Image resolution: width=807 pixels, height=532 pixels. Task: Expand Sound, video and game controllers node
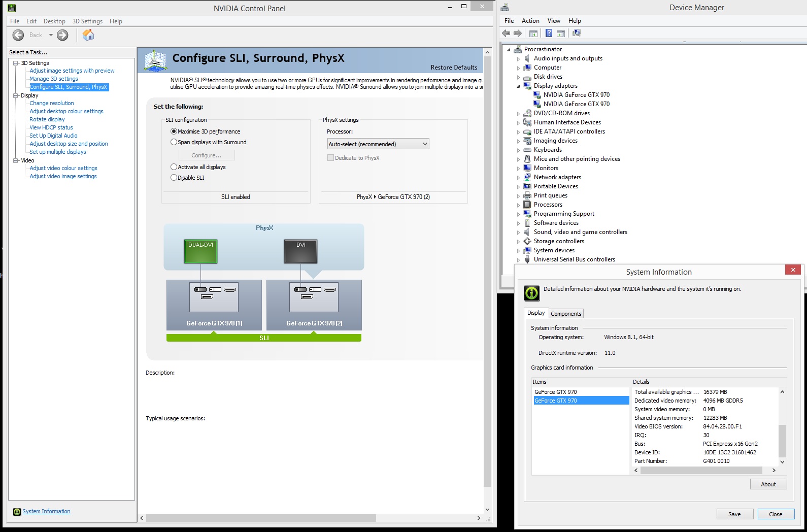coord(518,232)
